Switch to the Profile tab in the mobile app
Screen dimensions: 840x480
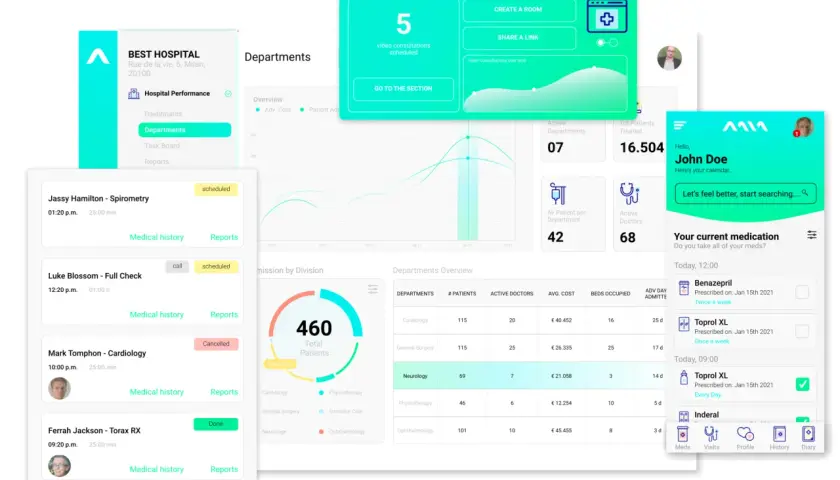pos(745,438)
